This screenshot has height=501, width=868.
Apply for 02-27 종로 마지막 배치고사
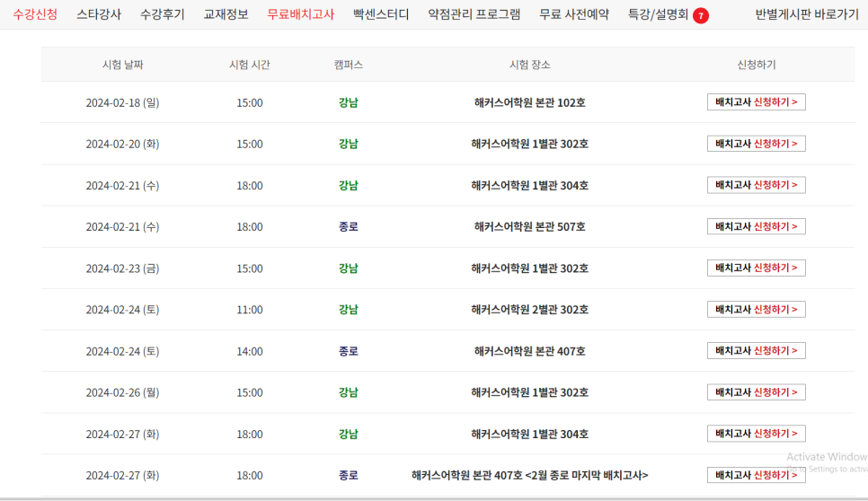(x=757, y=475)
